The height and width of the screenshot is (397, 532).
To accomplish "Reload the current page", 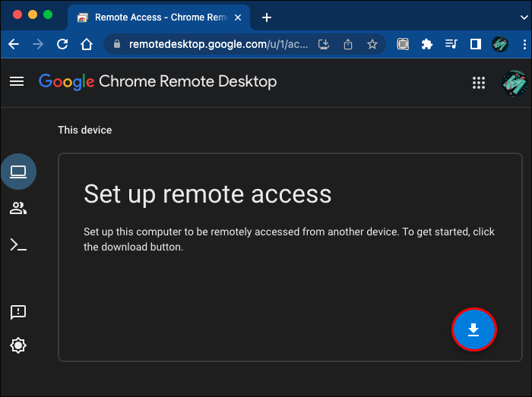I will coord(62,44).
